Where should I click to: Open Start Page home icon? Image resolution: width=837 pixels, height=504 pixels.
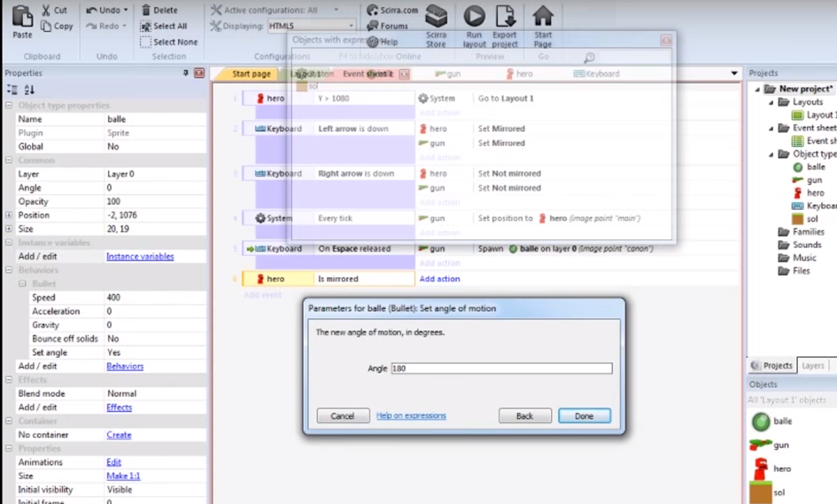point(543,16)
